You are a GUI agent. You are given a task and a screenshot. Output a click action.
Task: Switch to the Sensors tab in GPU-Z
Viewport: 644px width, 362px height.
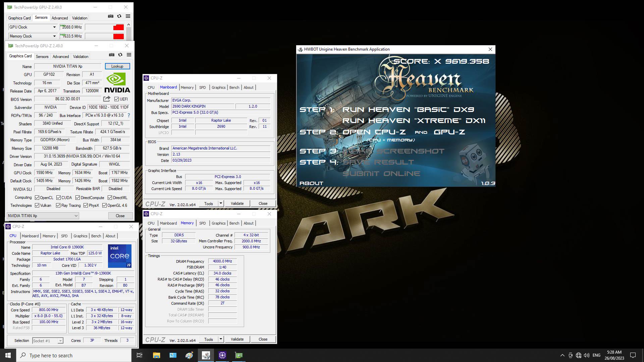(42, 57)
